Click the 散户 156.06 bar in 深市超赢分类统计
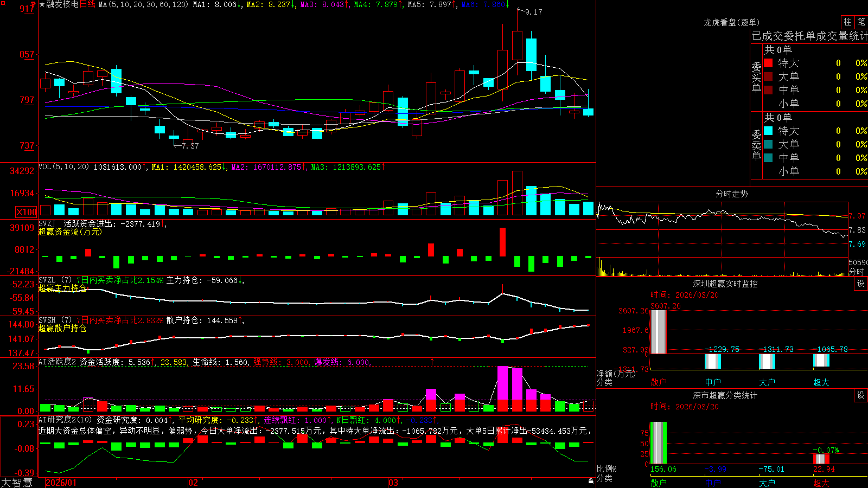 pyautogui.click(x=659, y=443)
